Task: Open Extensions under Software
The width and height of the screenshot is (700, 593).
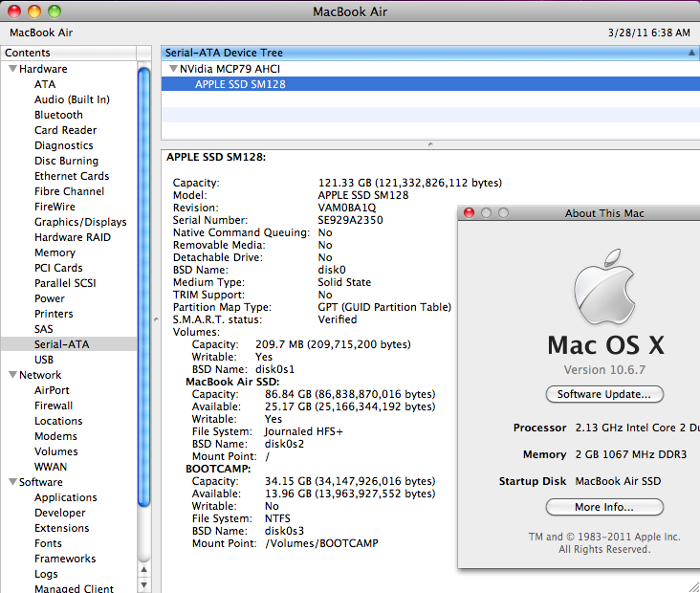Action: [61, 528]
